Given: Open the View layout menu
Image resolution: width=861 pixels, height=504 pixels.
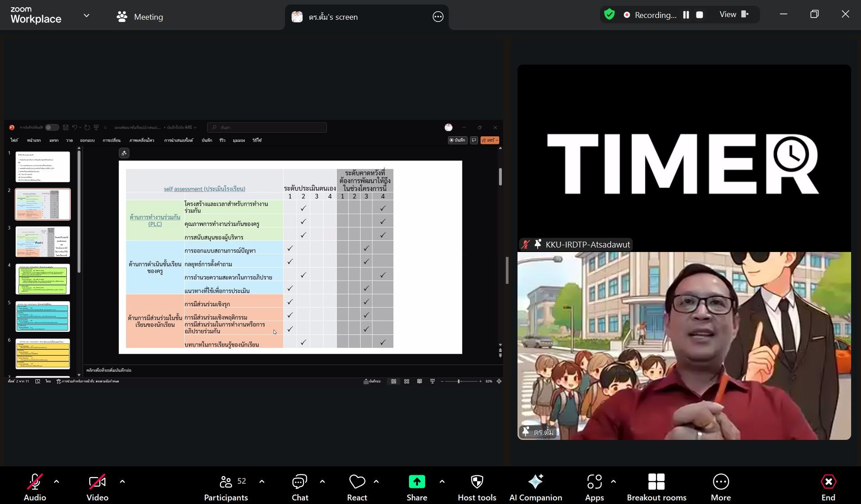Looking at the screenshot, I should [734, 15].
